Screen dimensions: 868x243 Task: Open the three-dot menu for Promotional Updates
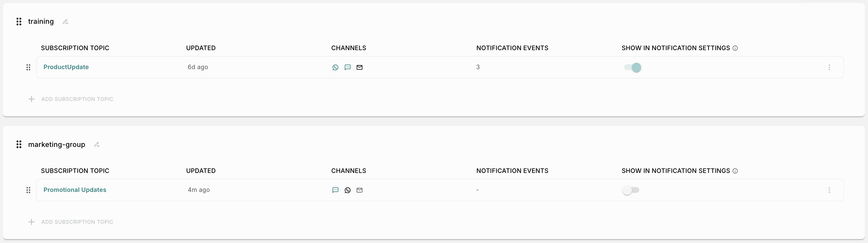pyautogui.click(x=829, y=190)
